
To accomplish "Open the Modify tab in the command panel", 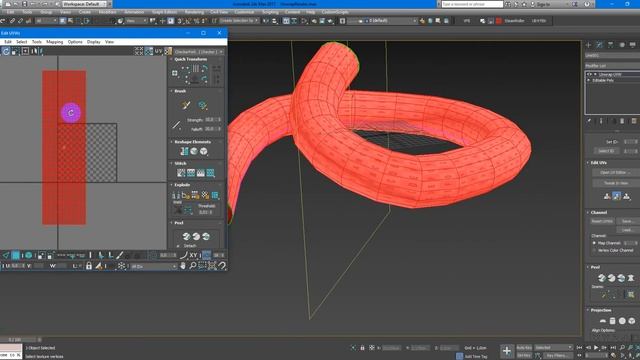I will click(x=599, y=45).
